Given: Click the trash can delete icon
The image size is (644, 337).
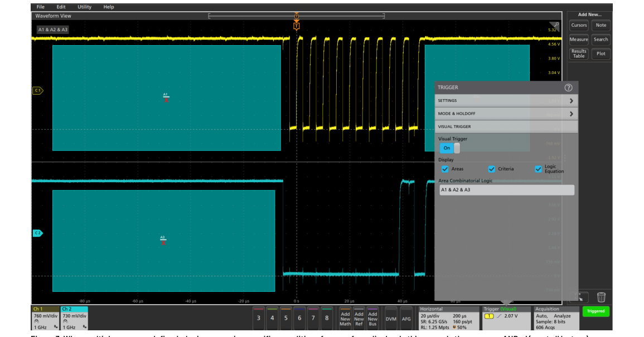Looking at the screenshot, I should coord(601,297).
